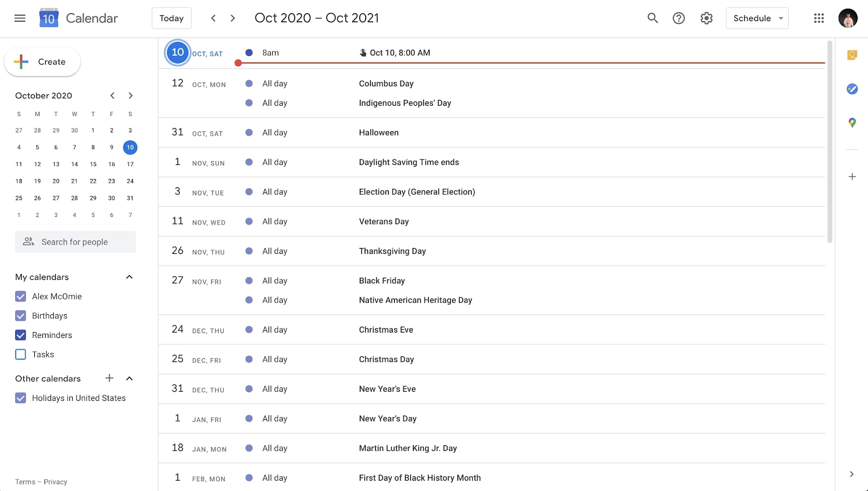Toggle Holidays in United States calendar
The image size is (868, 491).
(x=21, y=398)
